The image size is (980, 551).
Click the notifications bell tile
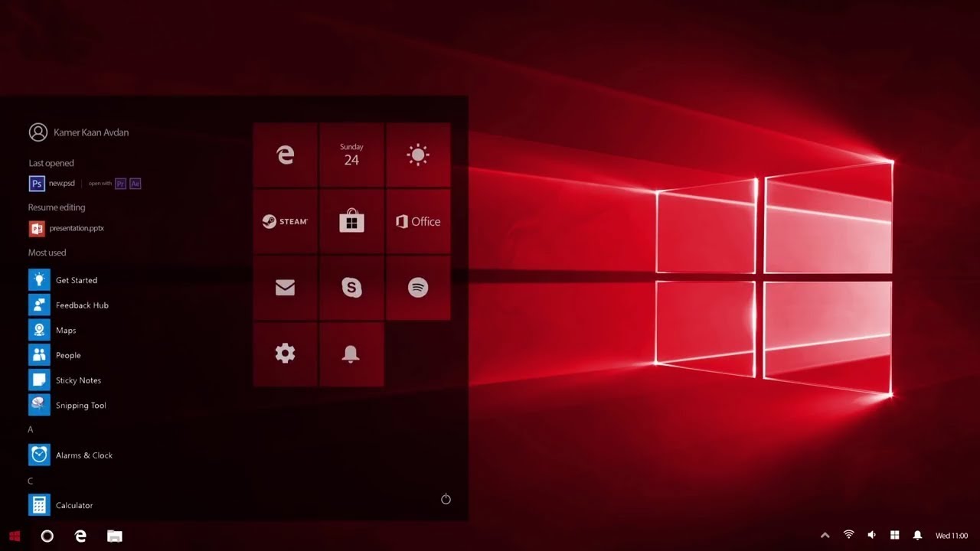(351, 354)
